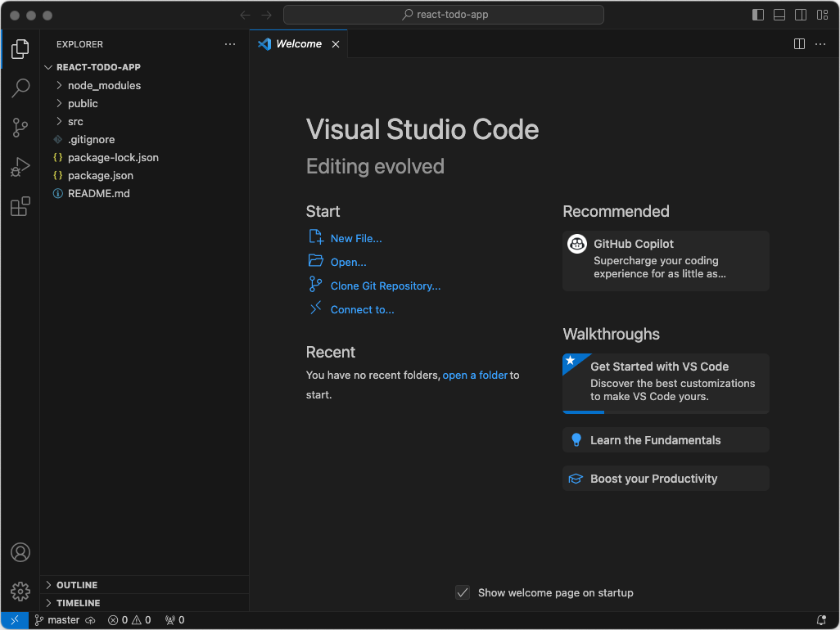Click the master branch indicator
Screen dimensions: 840x630
(x=57, y=620)
